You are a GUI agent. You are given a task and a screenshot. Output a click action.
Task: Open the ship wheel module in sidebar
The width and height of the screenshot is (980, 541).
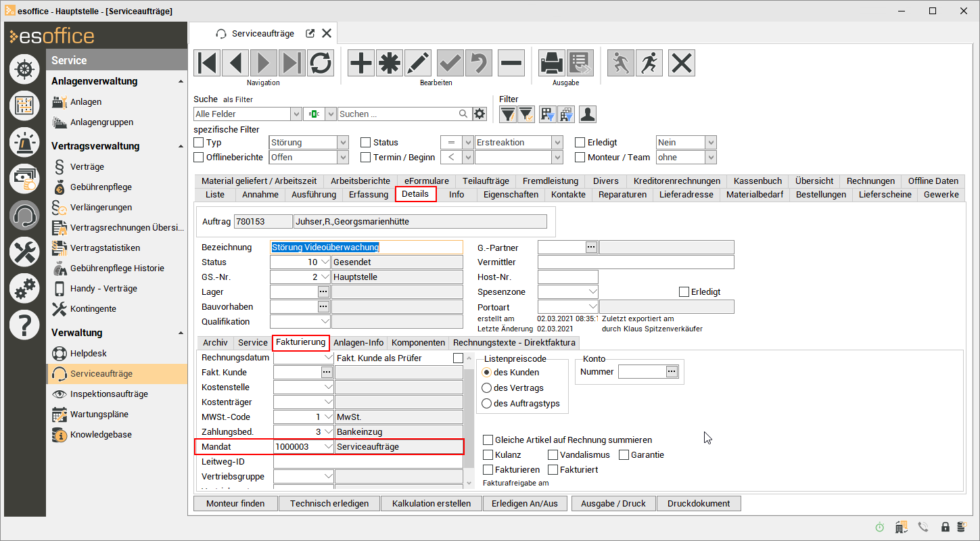[24, 69]
